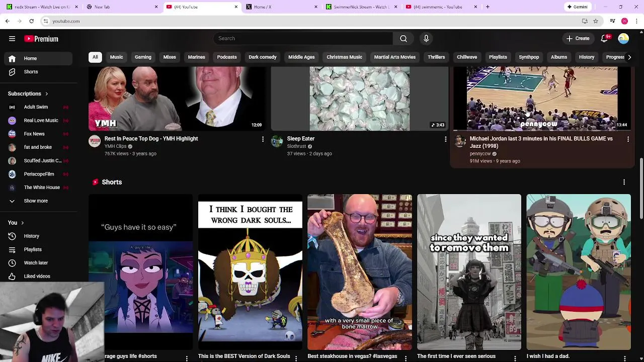Image resolution: width=644 pixels, height=362 pixels.
Task: Click the page vertical scrollbar
Action: [641, 189]
